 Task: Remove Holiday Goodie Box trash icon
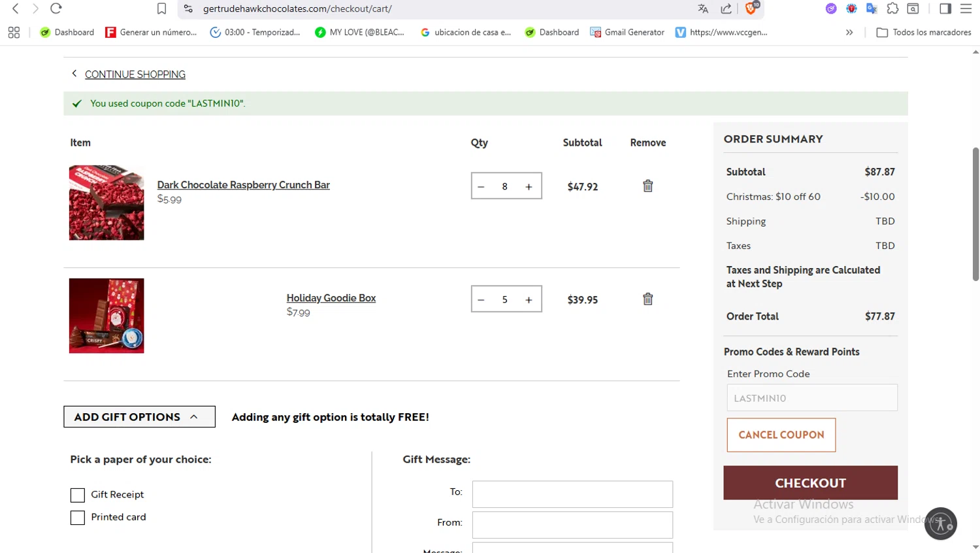coord(647,299)
